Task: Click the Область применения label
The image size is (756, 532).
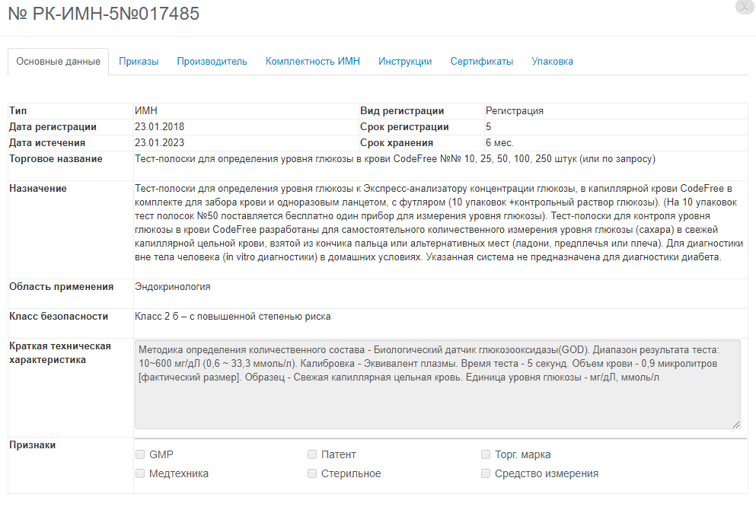Action: click(61, 287)
